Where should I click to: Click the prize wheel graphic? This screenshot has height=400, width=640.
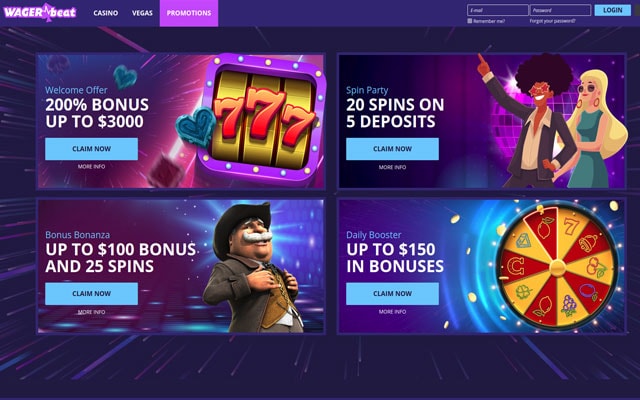pyautogui.click(x=557, y=267)
